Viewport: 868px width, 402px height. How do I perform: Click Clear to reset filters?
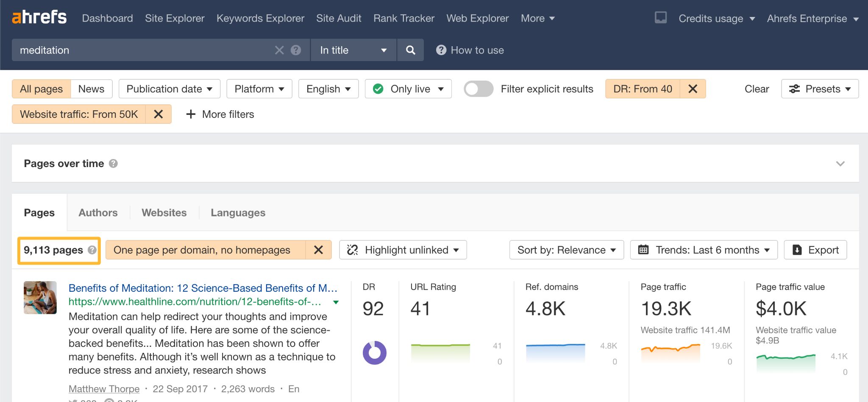(756, 89)
